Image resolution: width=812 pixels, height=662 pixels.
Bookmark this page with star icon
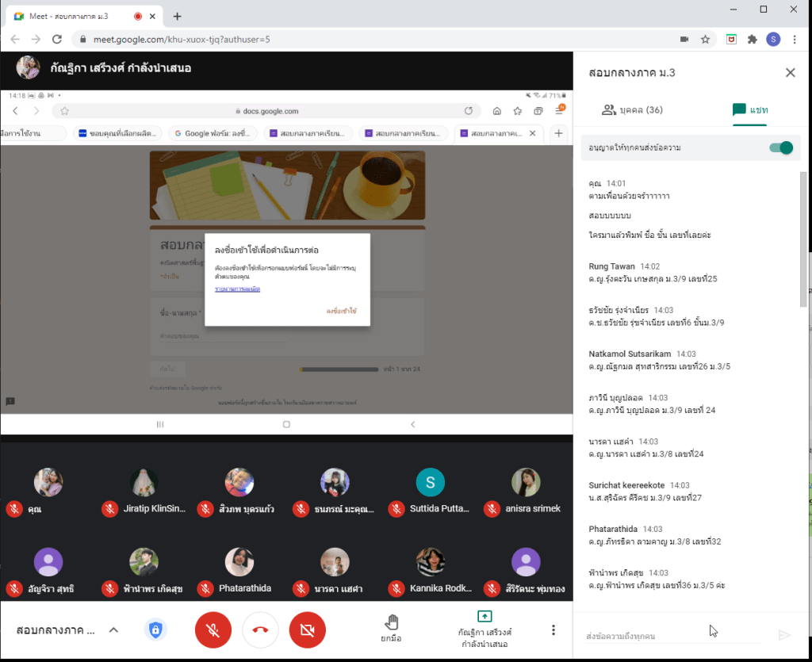[705, 39]
